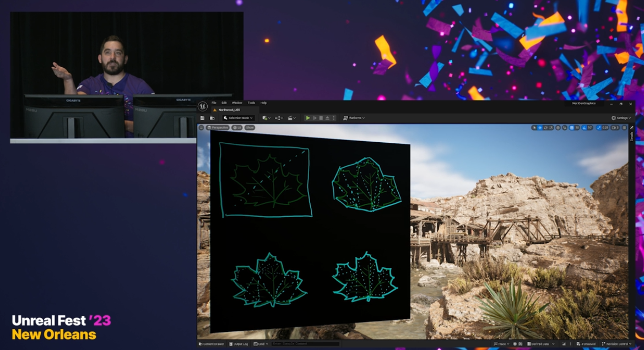Open the Browse content folder icon
The image size is (644, 350).
tap(212, 118)
